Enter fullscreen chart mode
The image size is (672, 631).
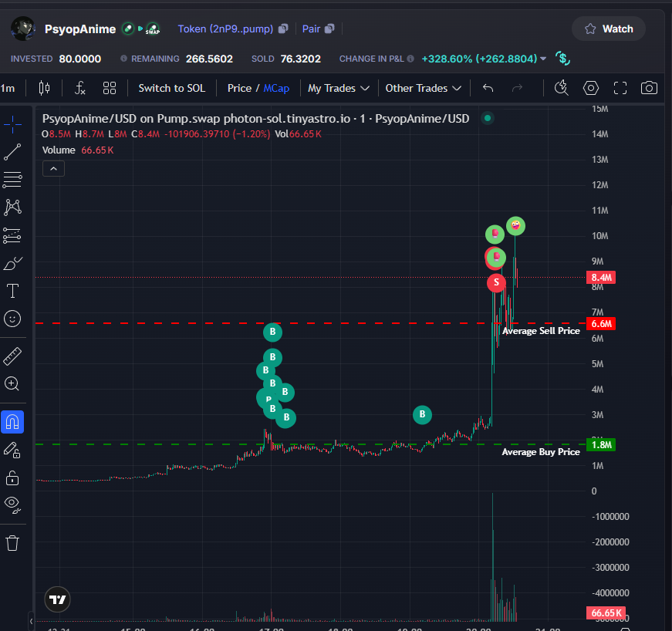tap(620, 88)
